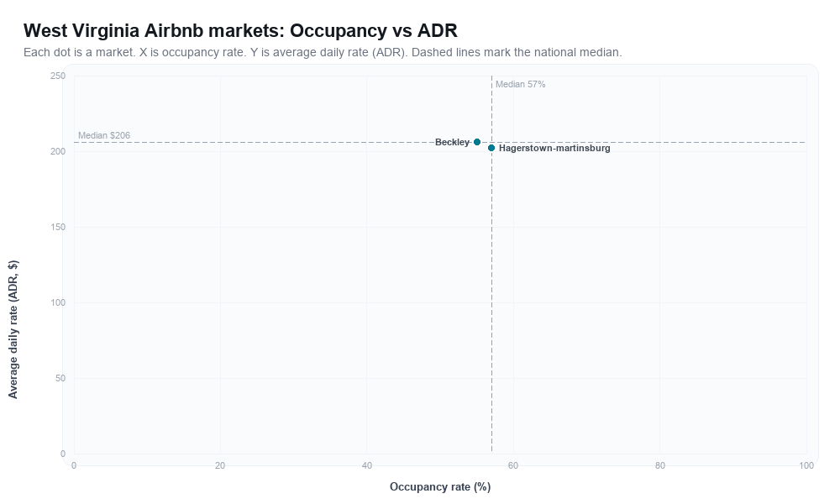Image resolution: width=840 pixels, height=504 pixels.
Task: Click the x-axis tick label 40
Action: (367, 466)
